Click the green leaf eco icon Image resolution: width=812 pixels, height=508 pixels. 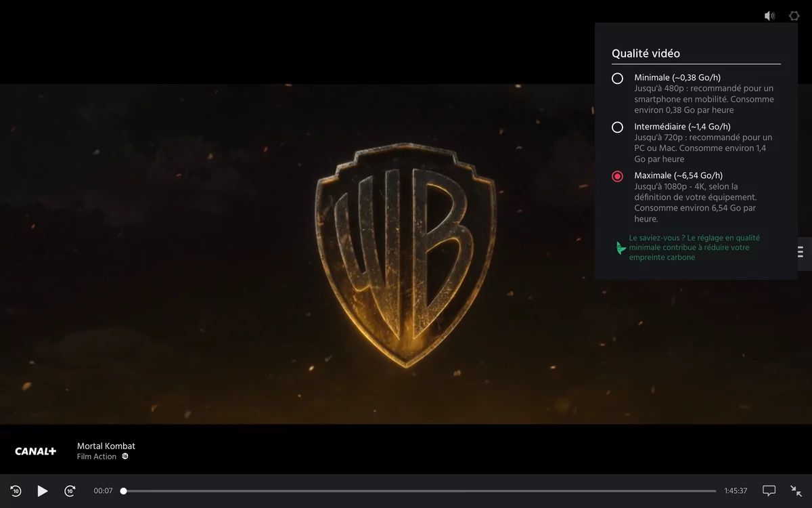(x=621, y=248)
